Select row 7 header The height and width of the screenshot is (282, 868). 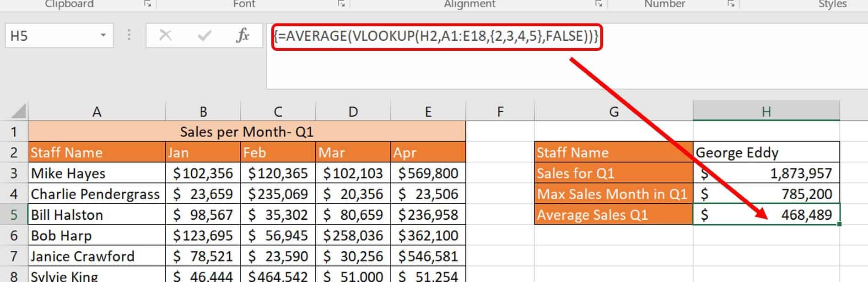pos(14,256)
